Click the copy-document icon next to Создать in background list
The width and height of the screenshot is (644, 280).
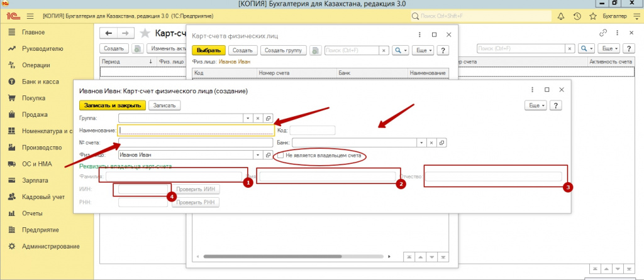(x=138, y=48)
